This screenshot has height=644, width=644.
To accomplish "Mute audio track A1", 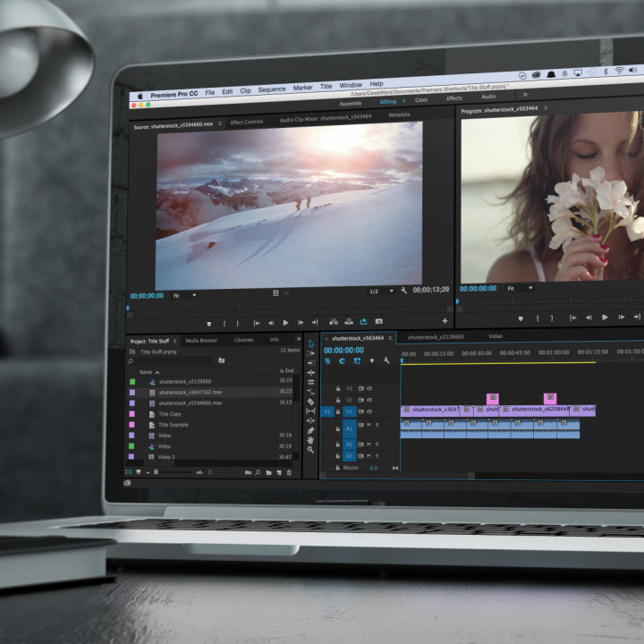I will pyautogui.click(x=369, y=425).
